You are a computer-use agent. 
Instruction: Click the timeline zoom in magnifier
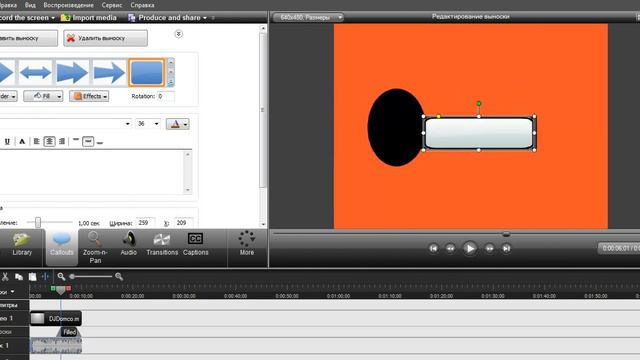pos(119,277)
